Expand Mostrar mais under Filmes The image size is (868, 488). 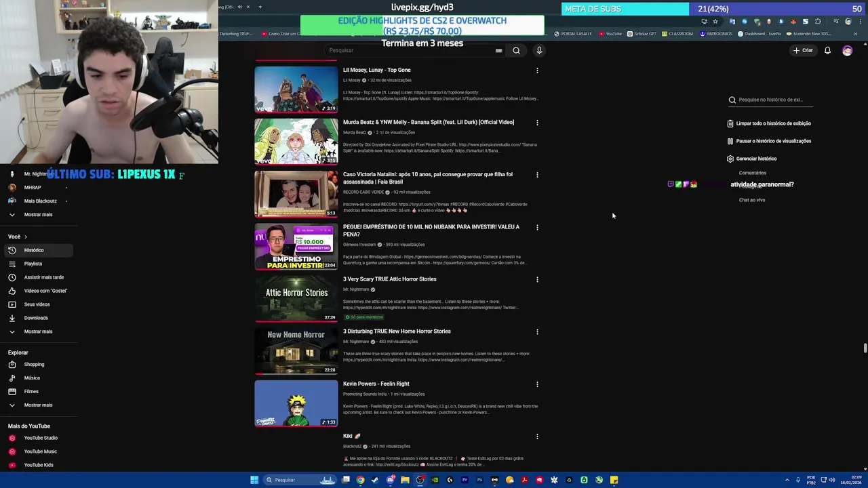click(x=38, y=405)
